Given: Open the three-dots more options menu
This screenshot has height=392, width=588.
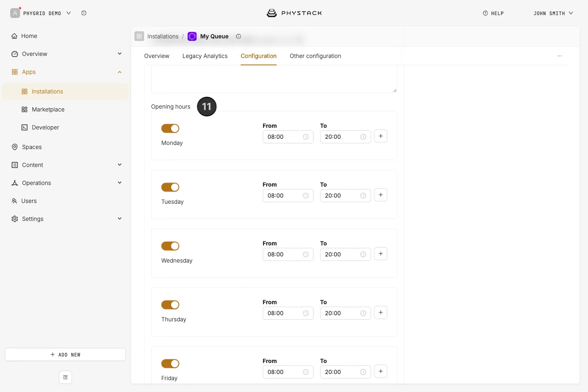Looking at the screenshot, I should pyautogui.click(x=560, y=56).
